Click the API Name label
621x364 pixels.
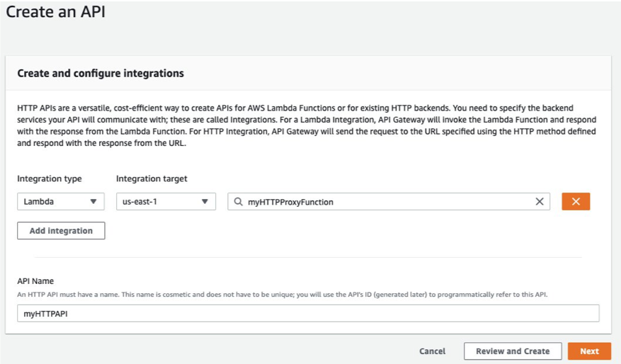pos(35,281)
